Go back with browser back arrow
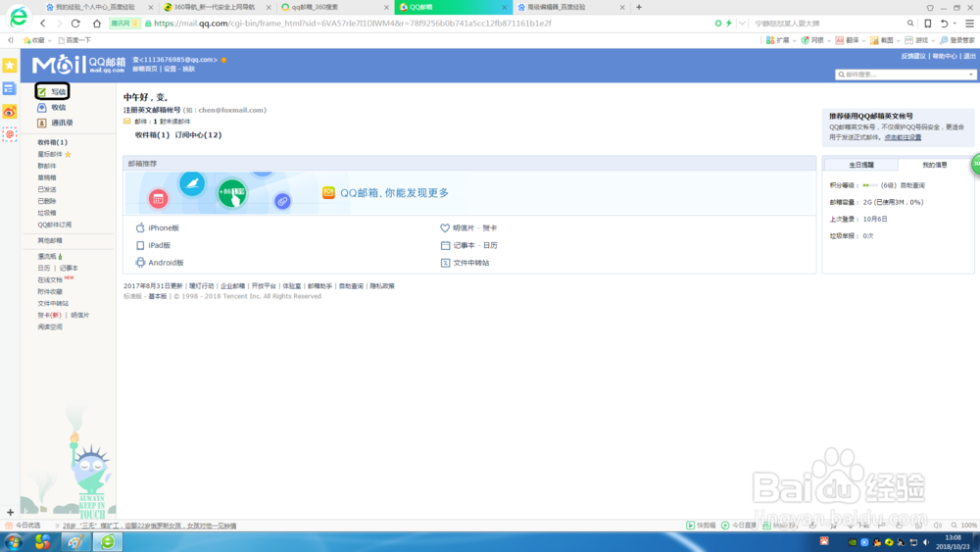 tap(42, 24)
